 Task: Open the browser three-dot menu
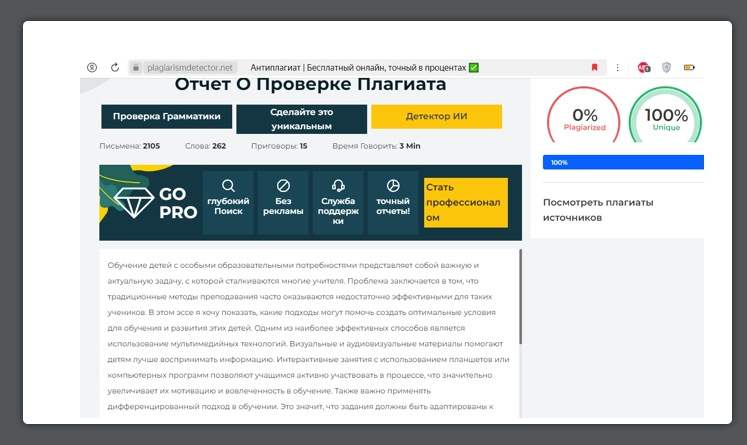click(617, 68)
